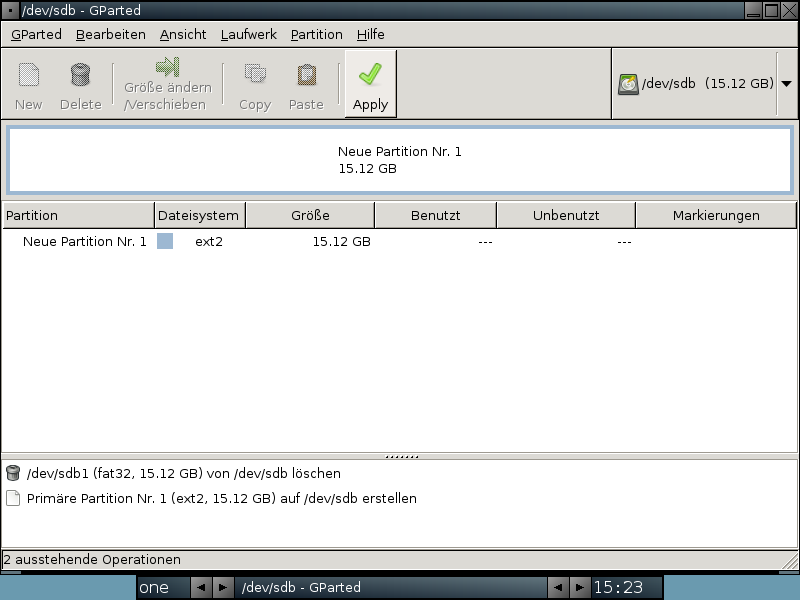Click the Copy partition toolbar icon
This screenshot has width=800, height=600.
tap(255, 75)
